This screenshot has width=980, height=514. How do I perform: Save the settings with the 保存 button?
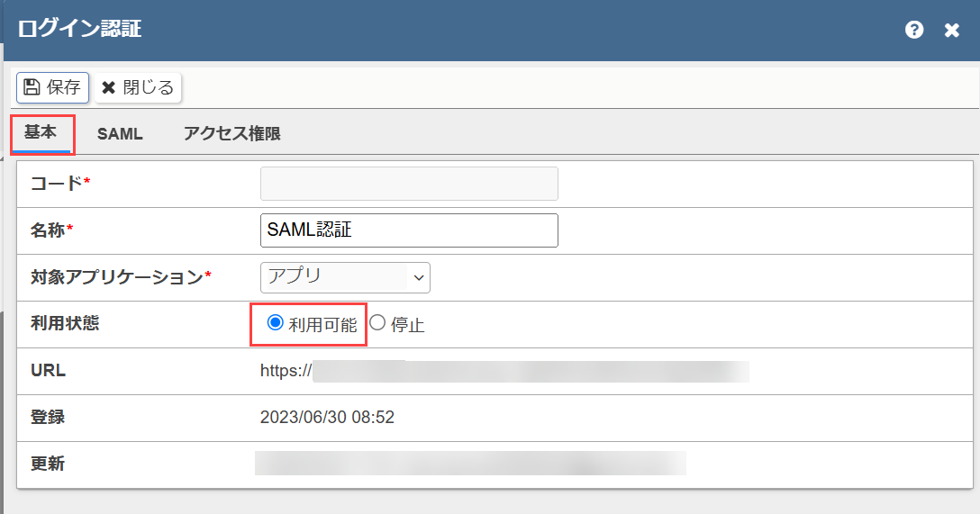click(x=52, y=87)
